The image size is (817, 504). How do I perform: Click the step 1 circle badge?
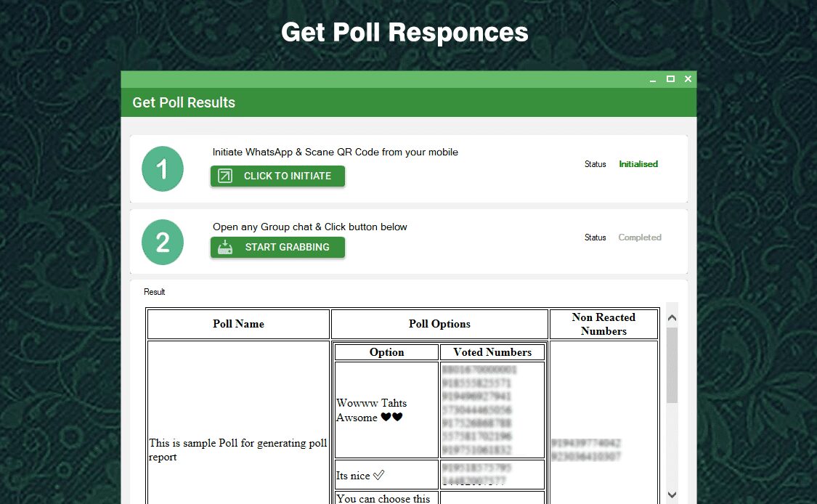[x=163, y=169]
